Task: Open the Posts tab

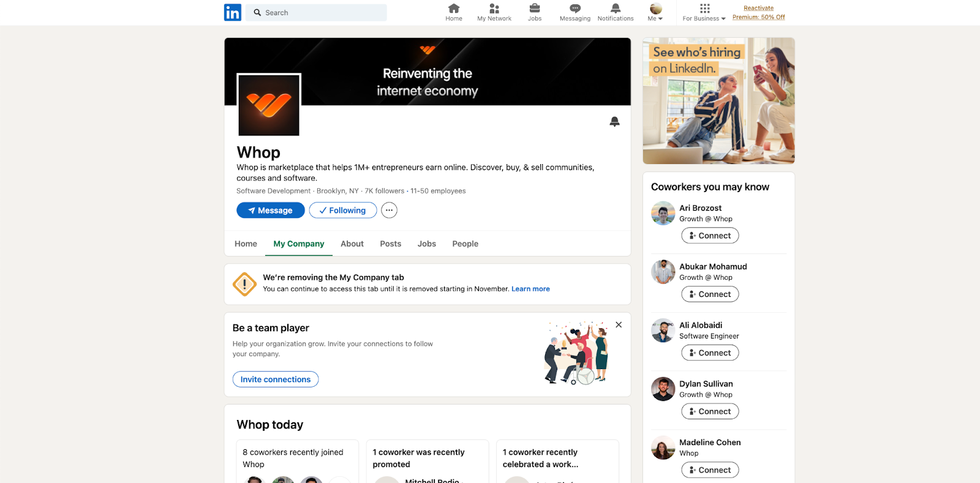Action: (x=391, y=244)
